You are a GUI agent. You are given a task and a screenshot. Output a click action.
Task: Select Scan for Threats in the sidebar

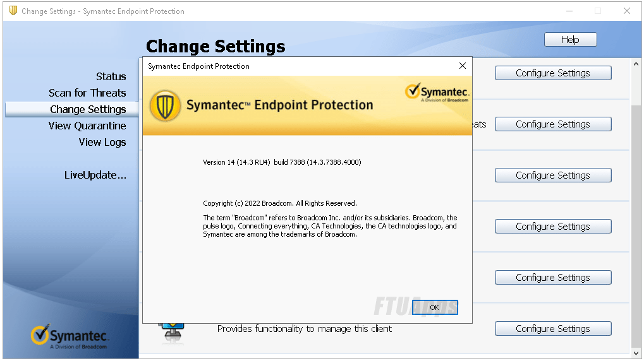pyautogui.click(x=87, y=93)
